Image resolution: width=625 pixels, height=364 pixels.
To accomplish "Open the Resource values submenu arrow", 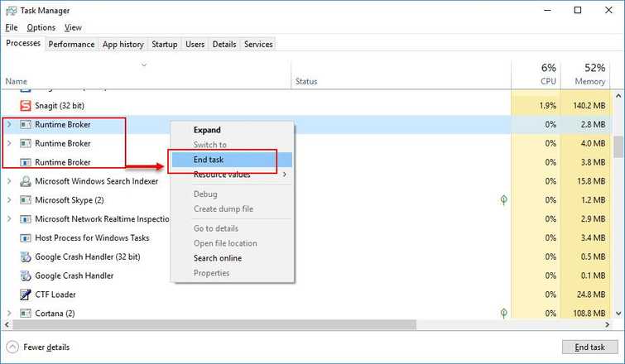I will (x=285, y=174).
